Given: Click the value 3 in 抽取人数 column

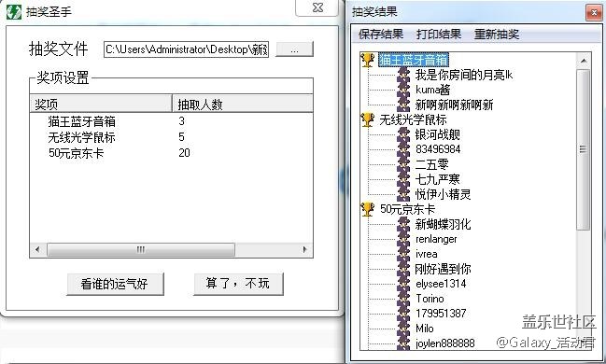Looking at the screenshot, I should [182, 121].
